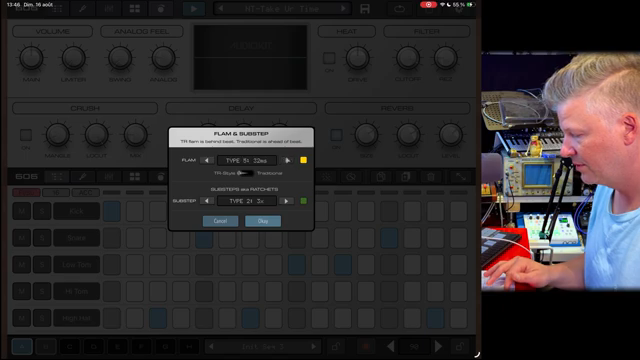Mute the Kick track
Image resolution: width=640 pixels, height=360 pixels.
pyautogui.click(x=22, y=211)
